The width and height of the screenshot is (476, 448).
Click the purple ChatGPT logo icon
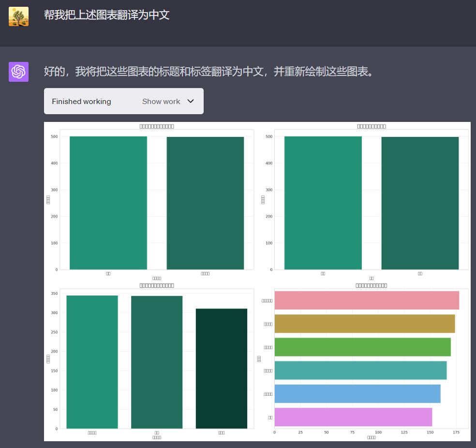tap(18, 72)
